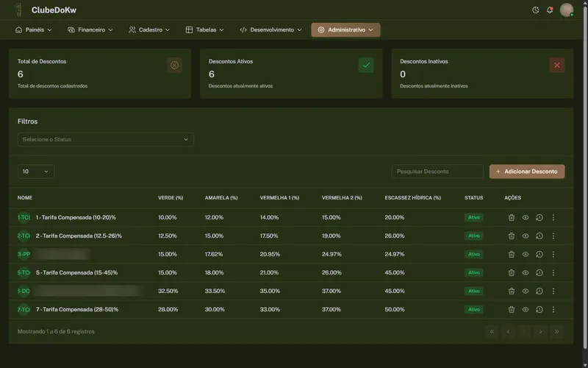Open history icon in the 3-PP row
Viewport: 588px width, 368px height.
tap(539, 254)
